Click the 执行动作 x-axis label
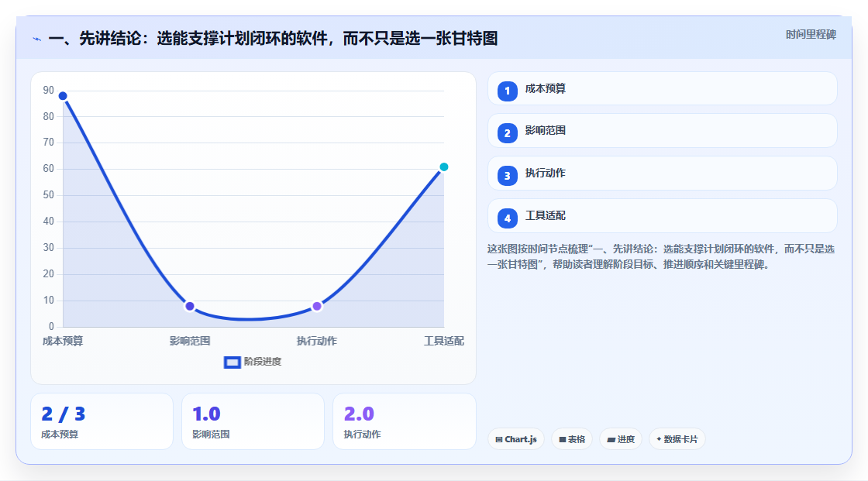868x481 pixels. [x=317, y=341]
